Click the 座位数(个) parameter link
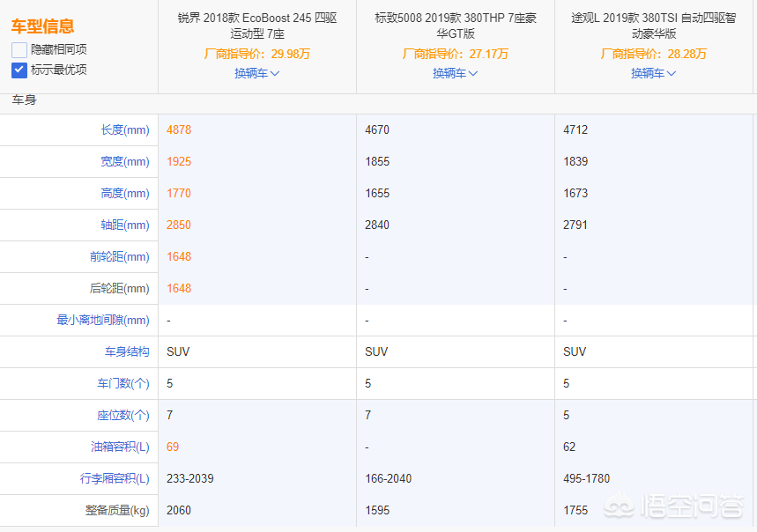 point(123,415)
